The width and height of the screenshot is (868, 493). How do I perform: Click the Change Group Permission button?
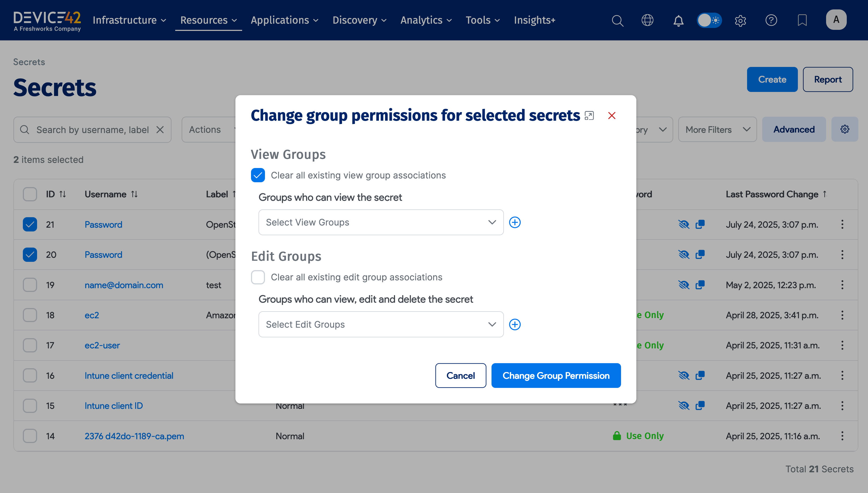556,376
